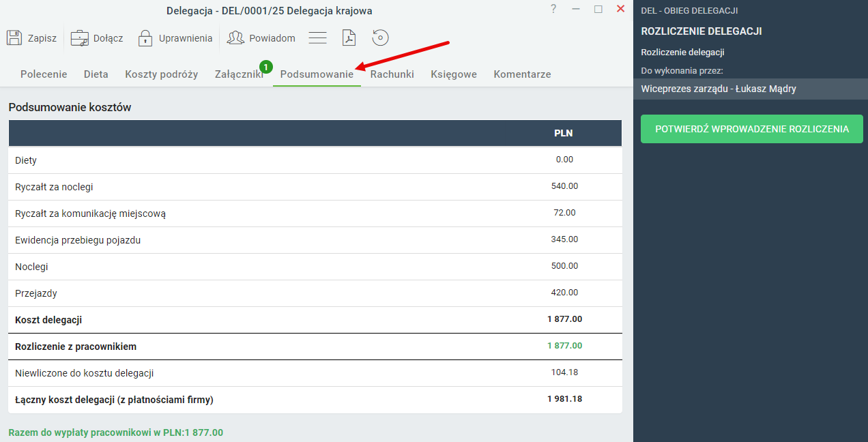The width and height of the screenshot is (868, 442).
Task: Click the Do wykonania przez label
Action: click(x=682, y=70)
